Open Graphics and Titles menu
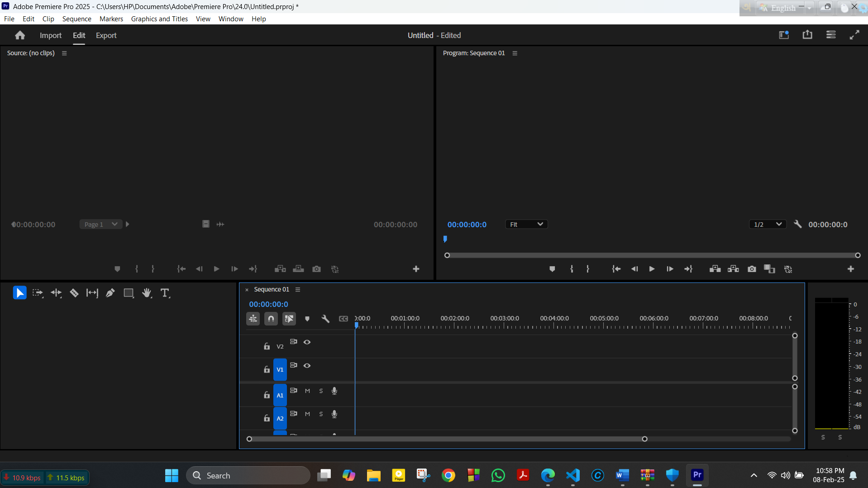 (x=159, y=19)
